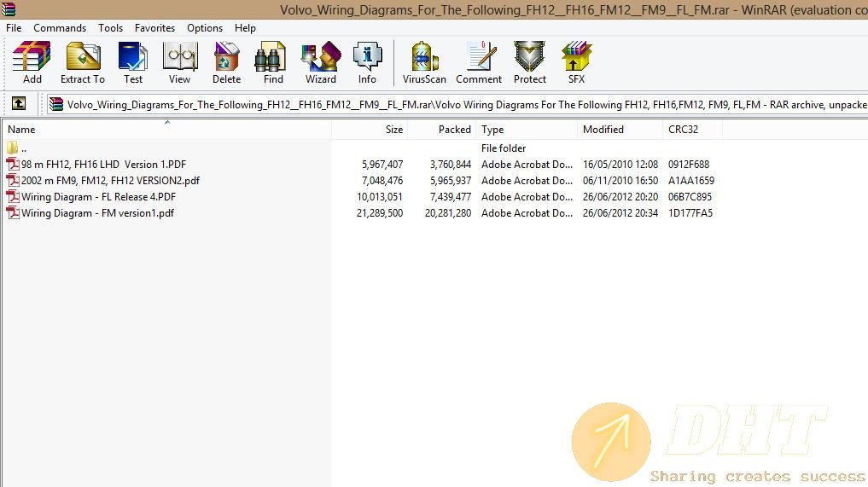Click PDF icon of 98 m FH12 file
The image size is (868, 487).
12,165
